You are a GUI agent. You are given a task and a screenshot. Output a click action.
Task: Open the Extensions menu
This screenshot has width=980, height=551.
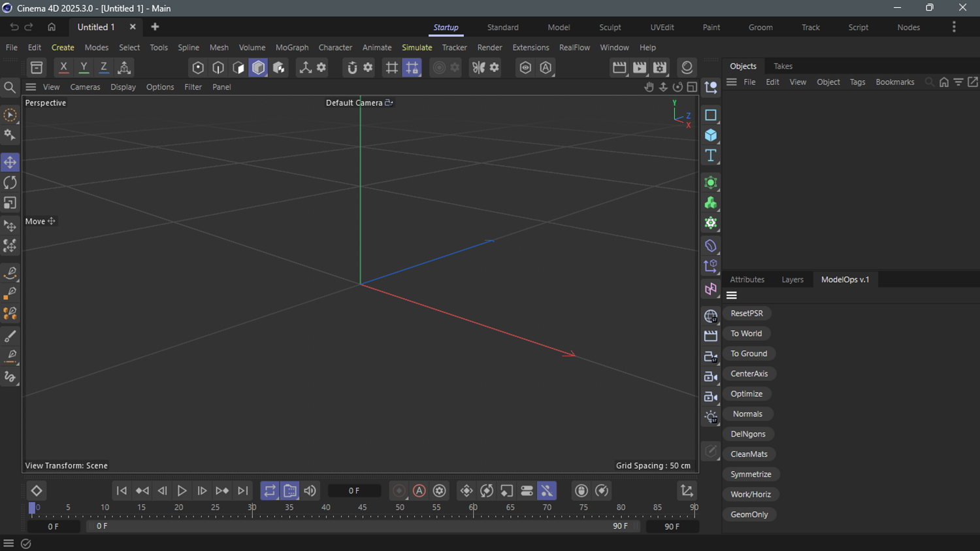tap(531, 48)
